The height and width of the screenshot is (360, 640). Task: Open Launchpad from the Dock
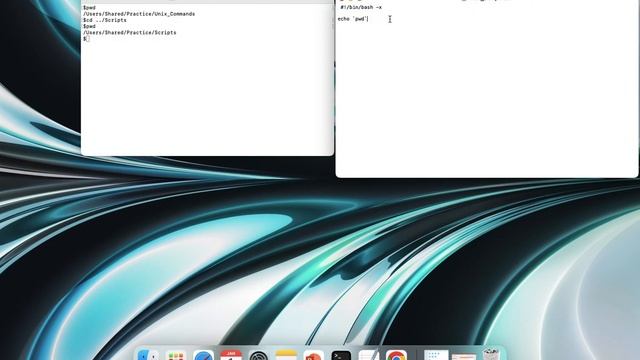click(x=176, y=355)
